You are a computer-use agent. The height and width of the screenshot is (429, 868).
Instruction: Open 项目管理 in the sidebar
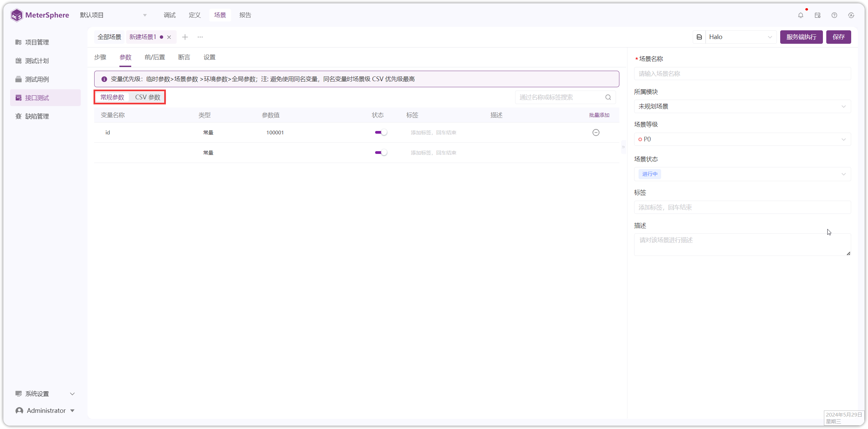click(45, 42)
